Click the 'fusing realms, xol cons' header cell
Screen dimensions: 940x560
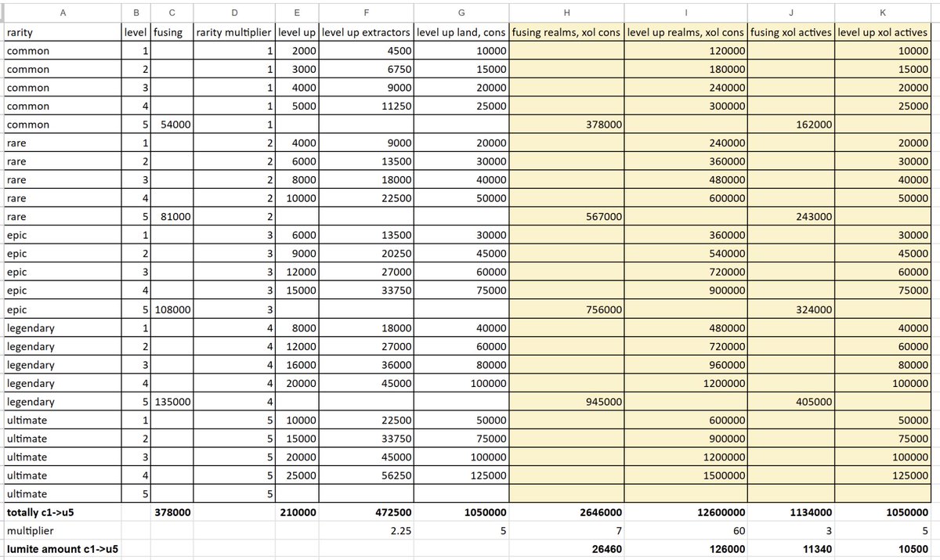[x=566, y=33]
